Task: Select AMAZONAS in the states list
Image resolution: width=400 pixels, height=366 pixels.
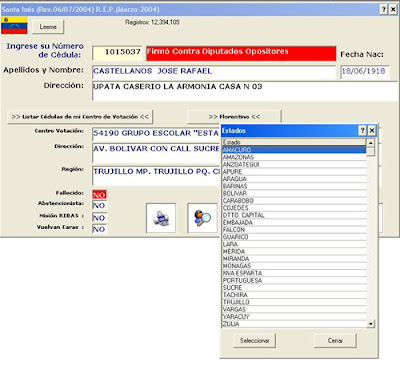Action: pyautogui.click(x=294, y=157)
